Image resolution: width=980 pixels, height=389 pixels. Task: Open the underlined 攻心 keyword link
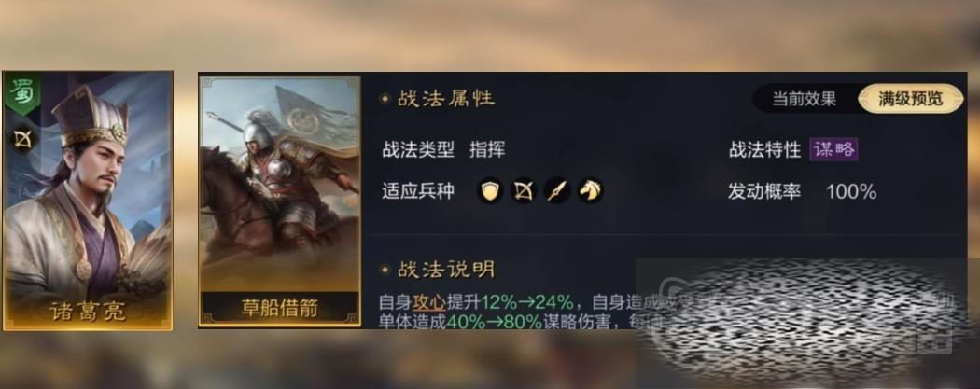pos(428,302)
